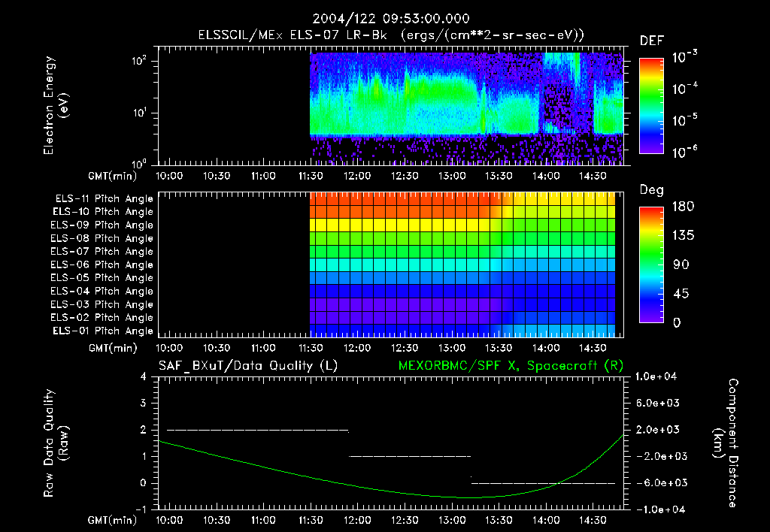770x532 pixels.
Task: Click the data quality line segment at level 2
Action: coord(258,430)
